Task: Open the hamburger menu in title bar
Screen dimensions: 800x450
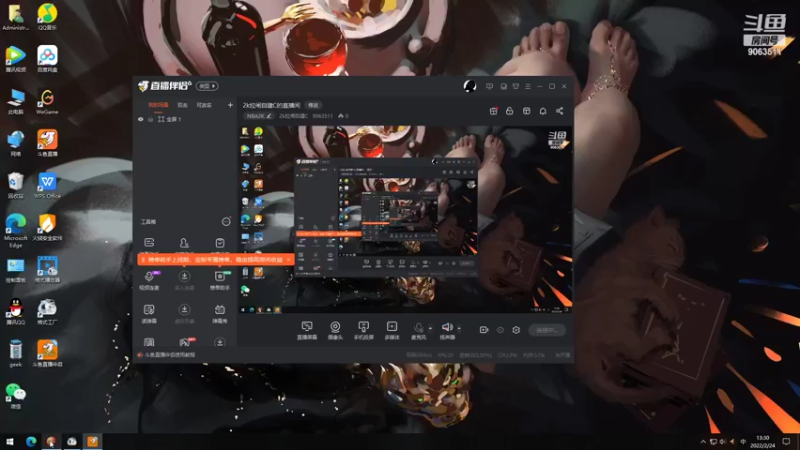Action: [x=528, y=86]
